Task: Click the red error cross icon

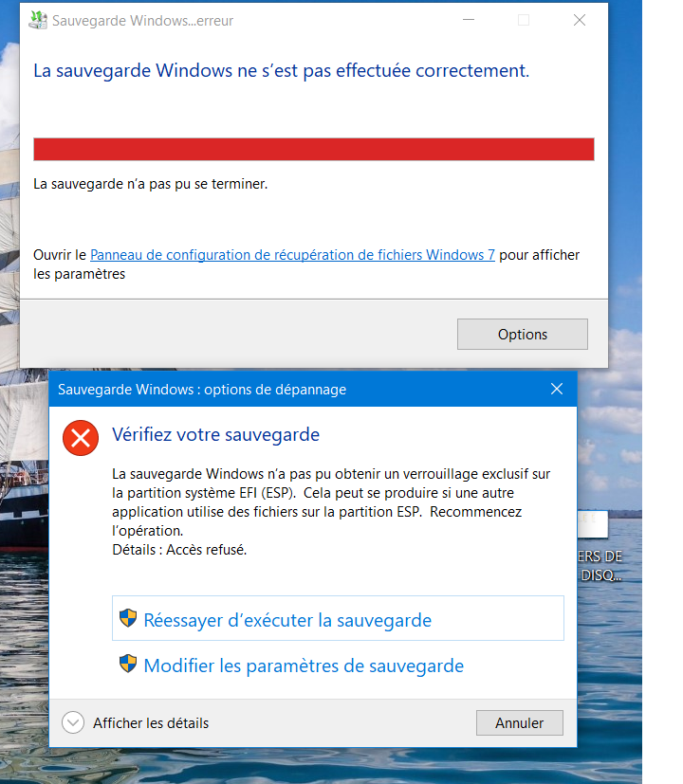Action: [81, 438]
